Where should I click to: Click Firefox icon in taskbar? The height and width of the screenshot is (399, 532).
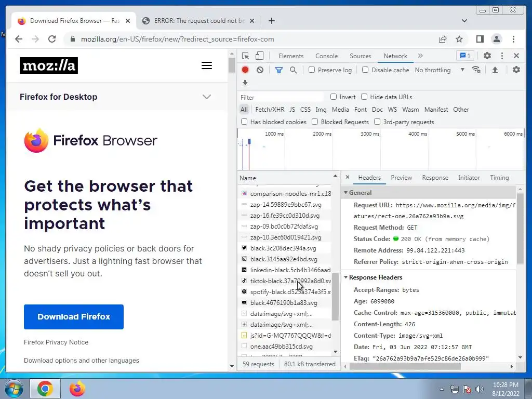77,389
